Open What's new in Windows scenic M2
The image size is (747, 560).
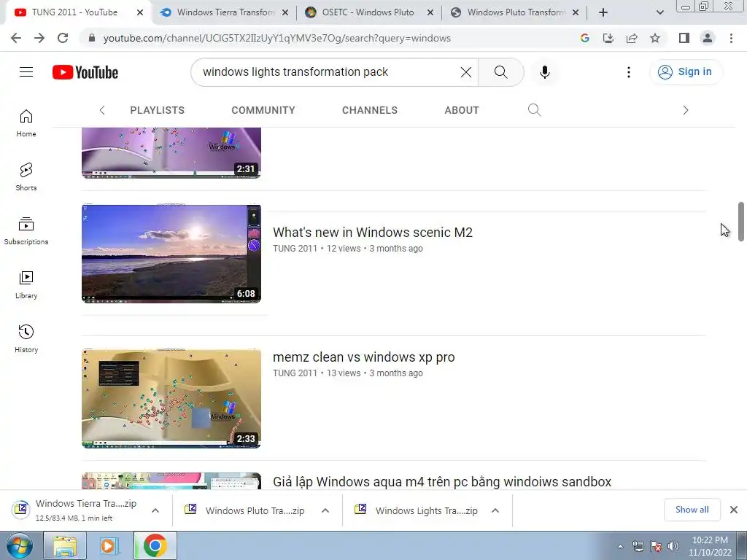pos(373,233)
